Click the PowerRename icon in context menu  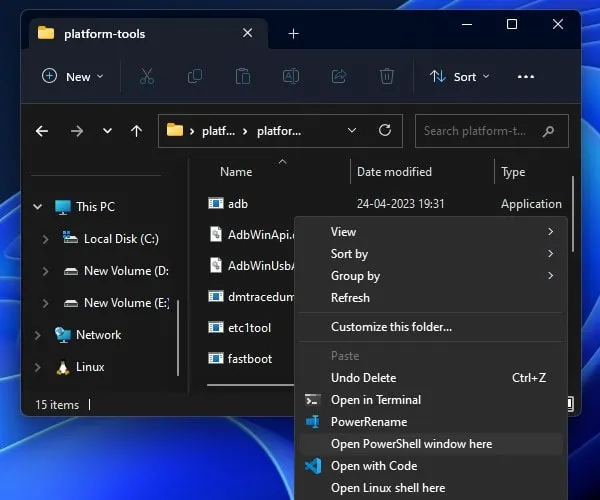click(313, 422)
